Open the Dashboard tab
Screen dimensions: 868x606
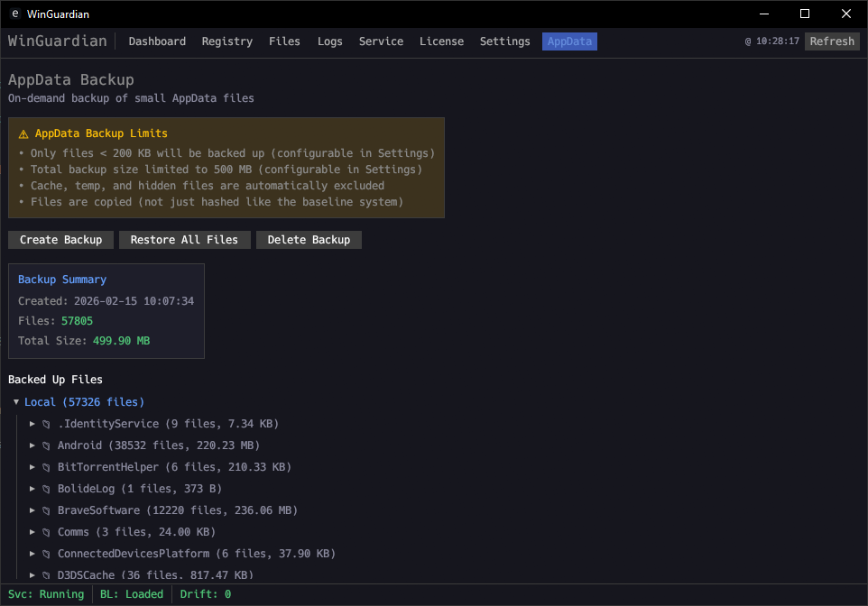[x=157, y=41]
